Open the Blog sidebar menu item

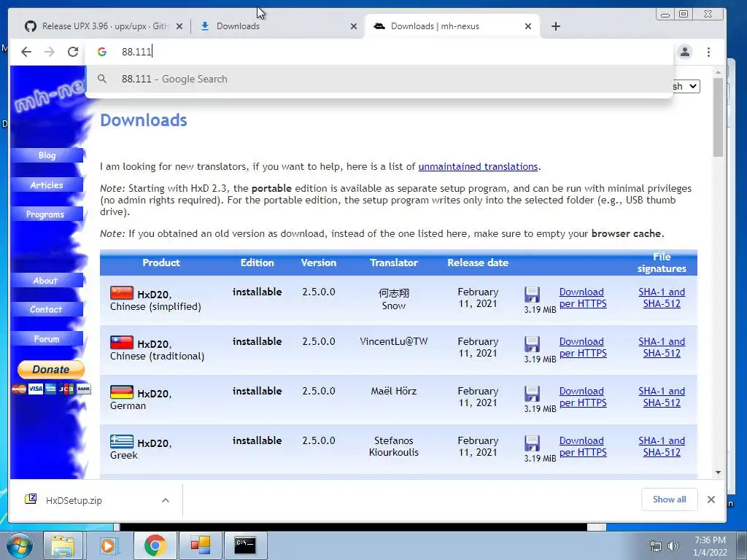[47, 155]
